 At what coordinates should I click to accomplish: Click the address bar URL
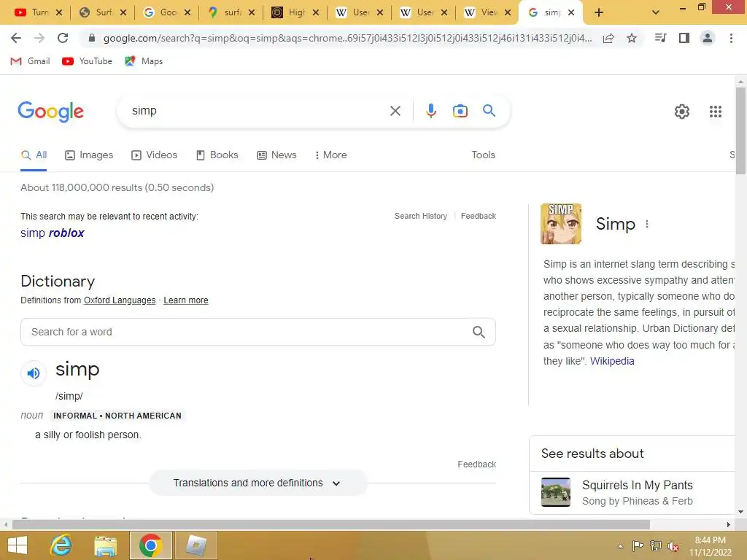[x=348, y=38]
